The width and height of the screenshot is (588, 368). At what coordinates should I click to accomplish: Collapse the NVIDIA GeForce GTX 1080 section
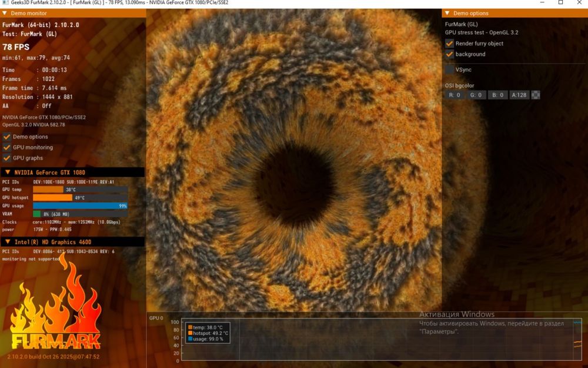(x=8, y=173)
